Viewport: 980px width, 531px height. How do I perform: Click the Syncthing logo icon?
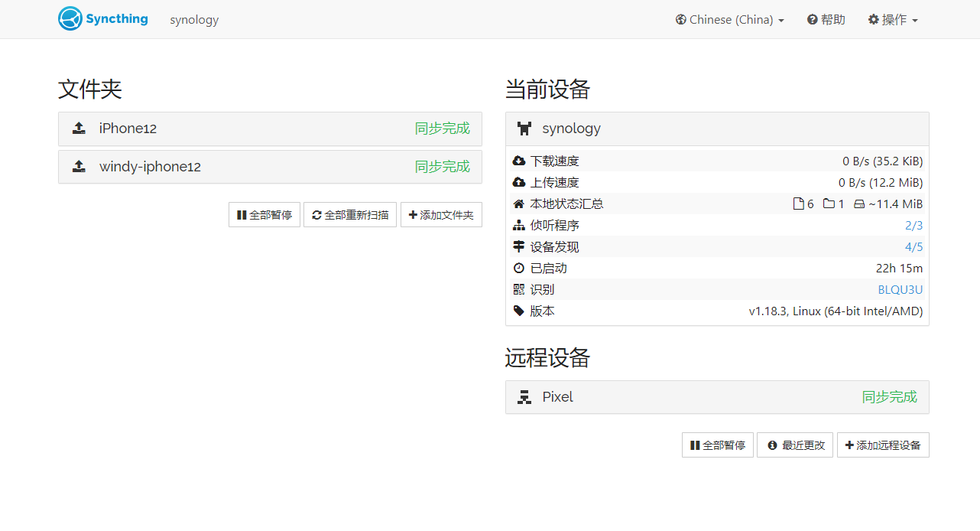pos(70,18)
